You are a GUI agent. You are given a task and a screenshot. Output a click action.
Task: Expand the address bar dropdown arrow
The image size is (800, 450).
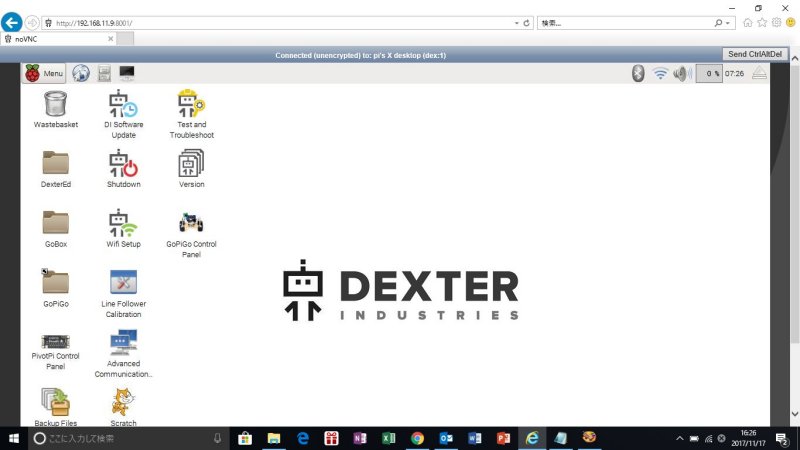click(516, 23)
